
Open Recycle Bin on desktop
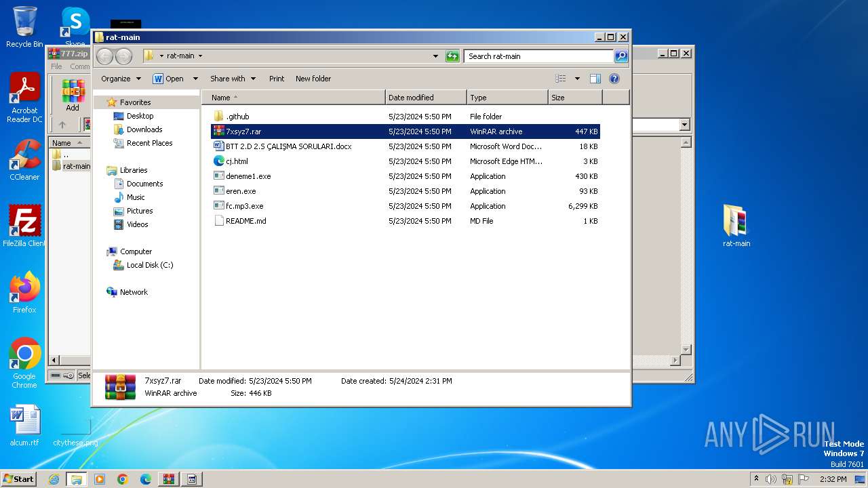click(x=24, y=27)
